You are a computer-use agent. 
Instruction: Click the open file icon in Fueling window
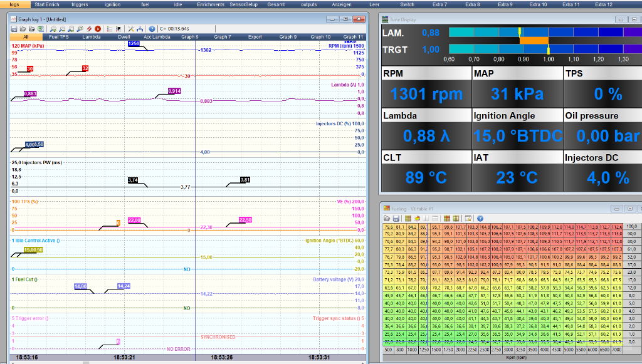coord(387,217)
